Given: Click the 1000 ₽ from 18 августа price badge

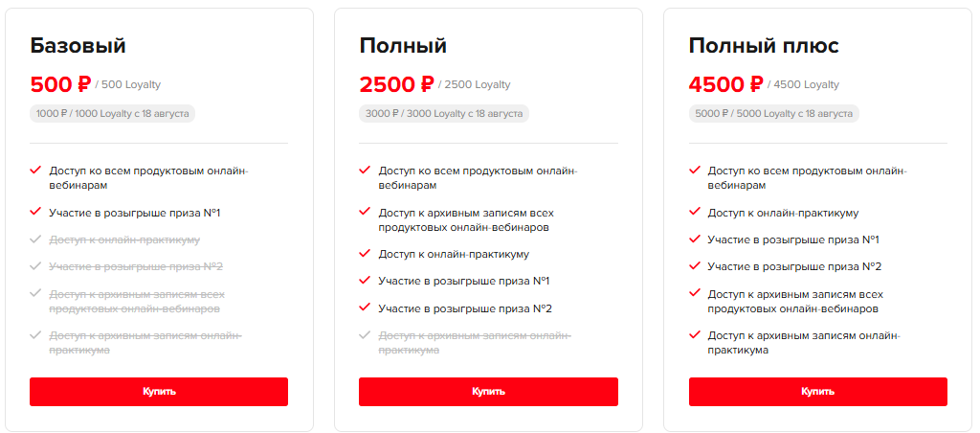Looking at the screenshot, I should pyautogui.click(x=113, y=114).
